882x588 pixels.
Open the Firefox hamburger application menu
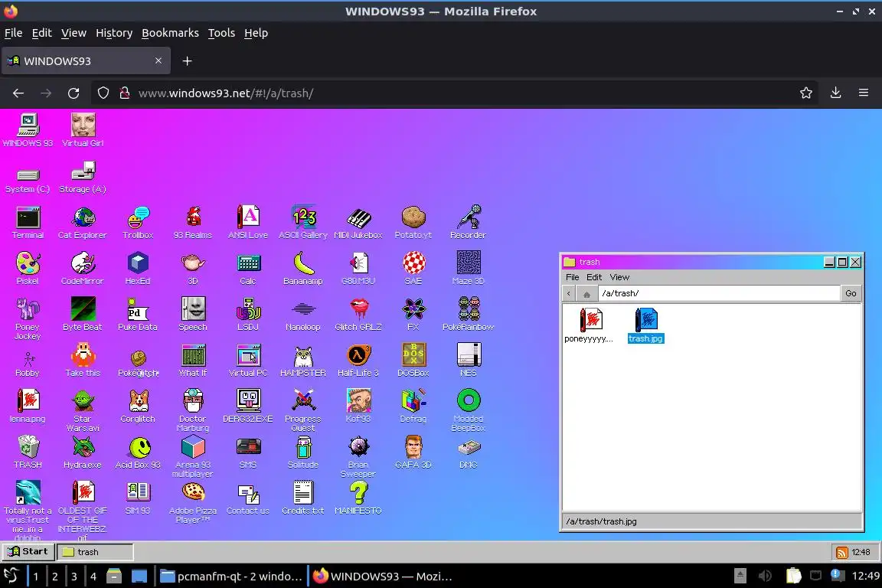point(864,93)
